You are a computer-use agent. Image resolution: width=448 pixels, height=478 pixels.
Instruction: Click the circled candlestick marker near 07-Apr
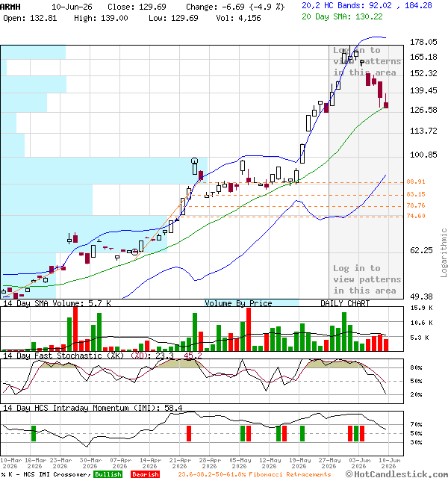coord(134,252)
